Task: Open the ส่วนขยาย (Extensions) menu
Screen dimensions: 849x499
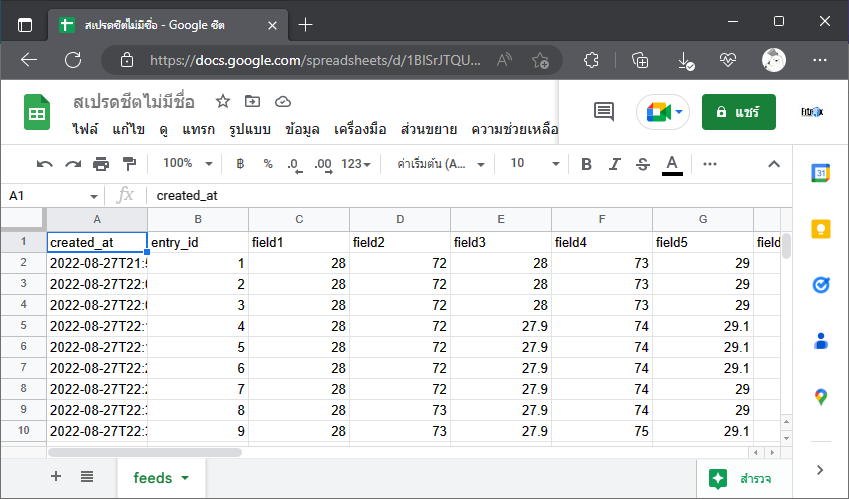Action: (429, 129)
